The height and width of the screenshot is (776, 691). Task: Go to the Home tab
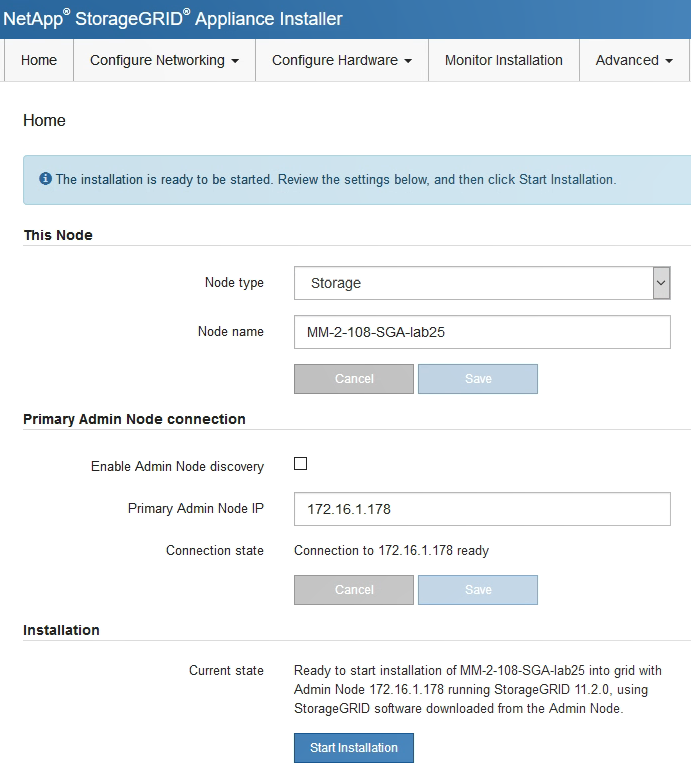39,60
